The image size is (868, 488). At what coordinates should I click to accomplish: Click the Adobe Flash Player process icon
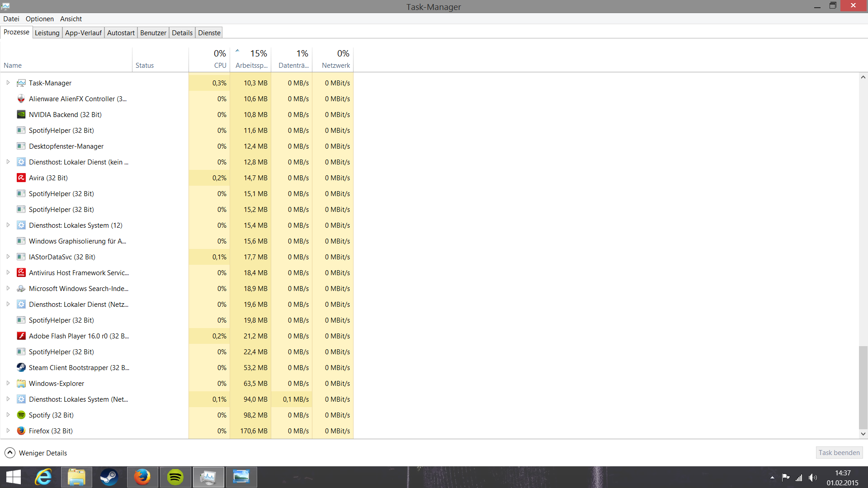point(21,336)
